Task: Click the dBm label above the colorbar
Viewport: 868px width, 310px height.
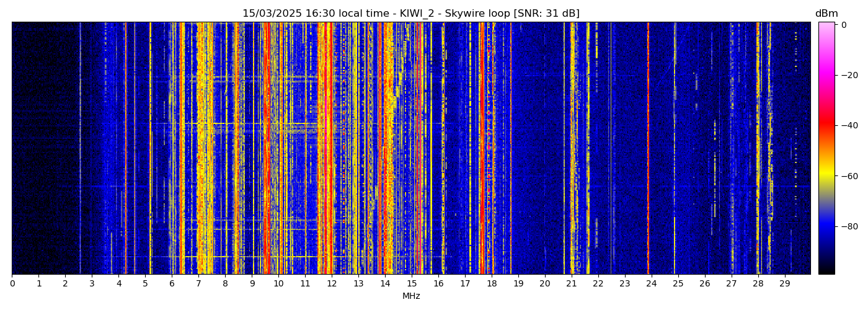Action: pos(826,14)
